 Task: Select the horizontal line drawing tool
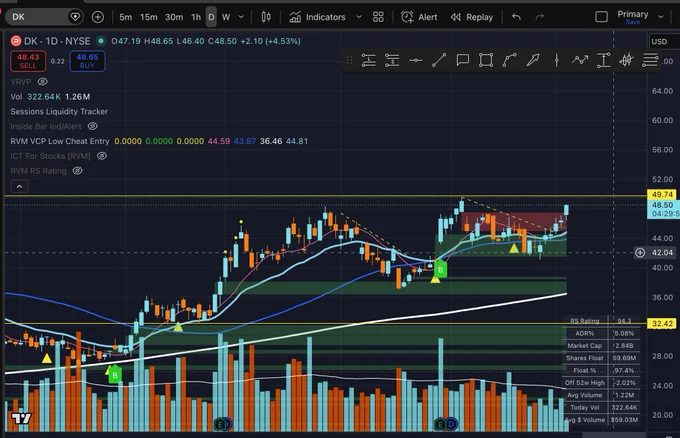(415, 60)
